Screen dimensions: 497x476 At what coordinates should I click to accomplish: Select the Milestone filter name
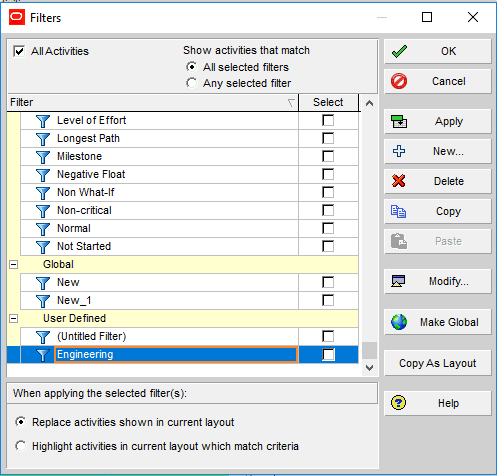(x=79, y=156)
